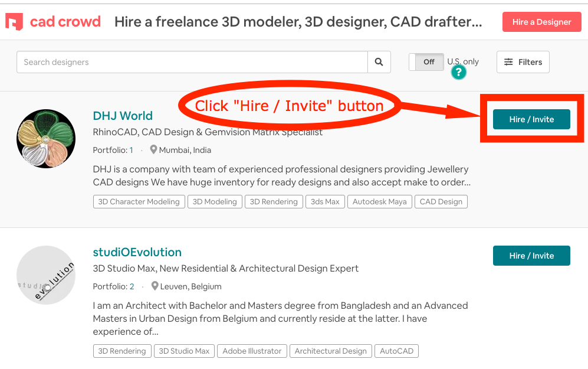Open studiOEvolution's portfolio count link

tap(132, 286)
